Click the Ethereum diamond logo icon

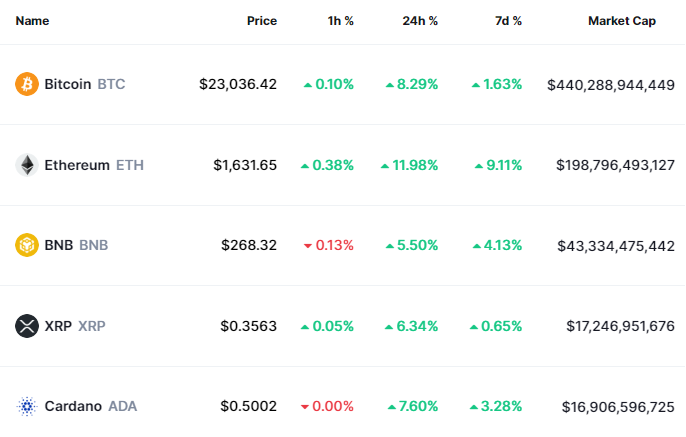pos(27,165)
